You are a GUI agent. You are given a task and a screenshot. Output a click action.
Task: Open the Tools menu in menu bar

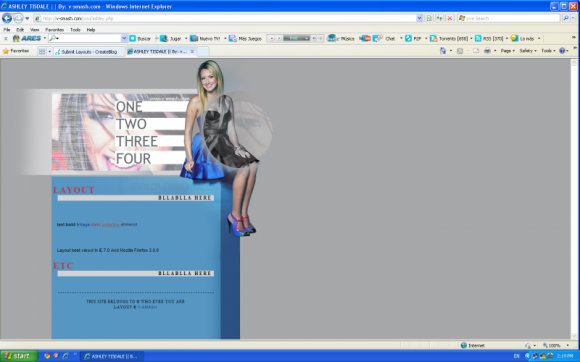pyautogui.click(x=75, y=30)
